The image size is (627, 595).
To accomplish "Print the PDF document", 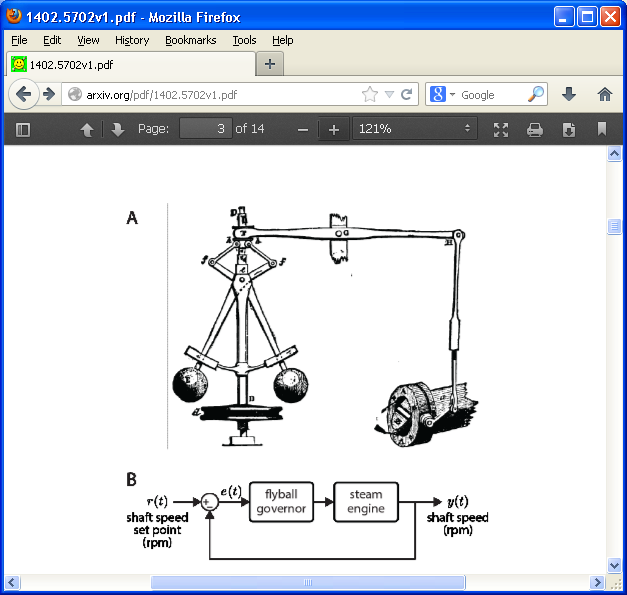I will point(535,129).
